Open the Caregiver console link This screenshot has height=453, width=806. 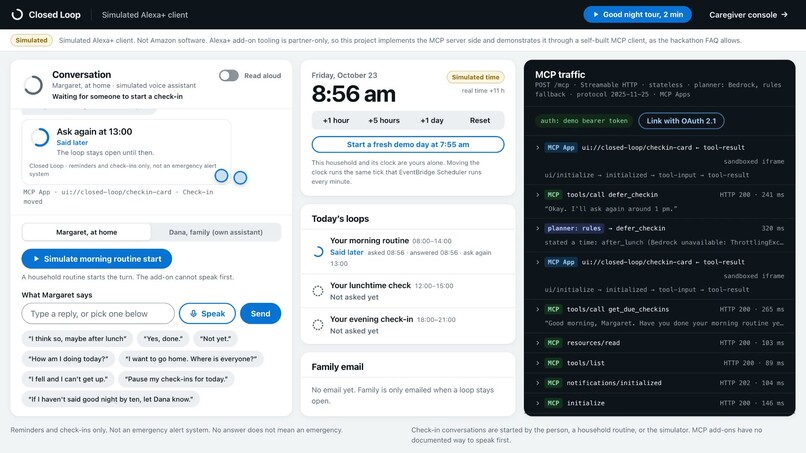(x=748, y=14)
